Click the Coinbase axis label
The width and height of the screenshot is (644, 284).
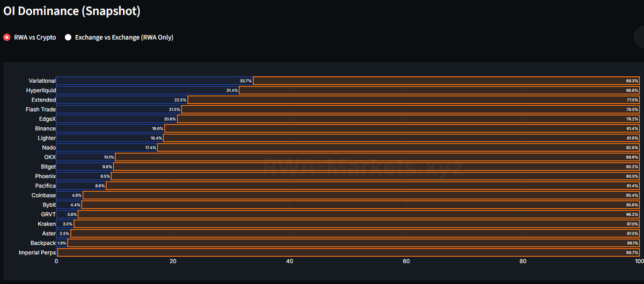point(43,195)
